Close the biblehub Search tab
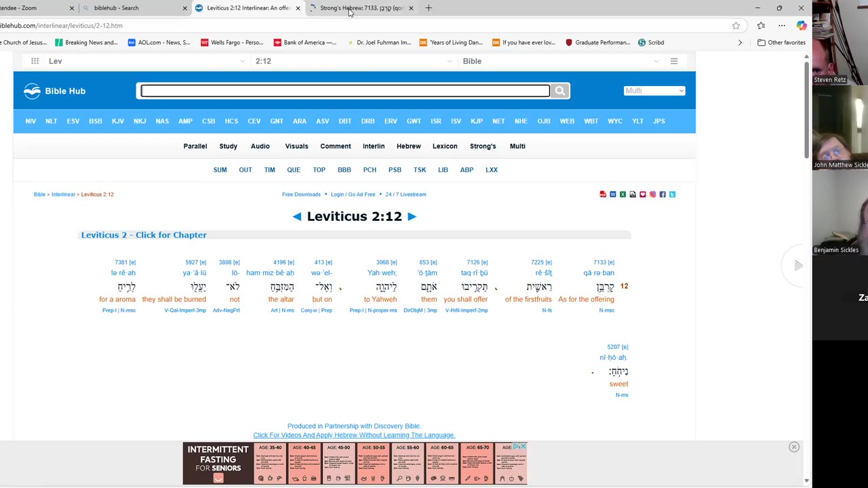The width and height of the screenshot is (868, 488). (184, 8)
